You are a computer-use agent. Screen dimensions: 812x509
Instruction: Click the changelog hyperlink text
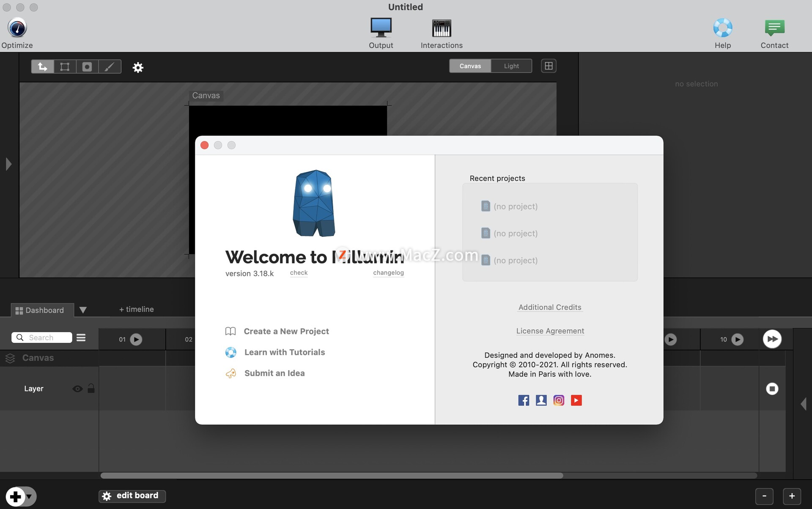point(388,272)
